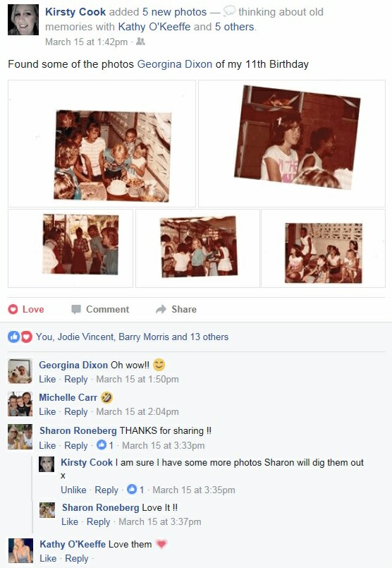Click the Comment speech bubble icon
Image resolution: width=392 pixels, height=568 pixels.
(x=76, y=309)
